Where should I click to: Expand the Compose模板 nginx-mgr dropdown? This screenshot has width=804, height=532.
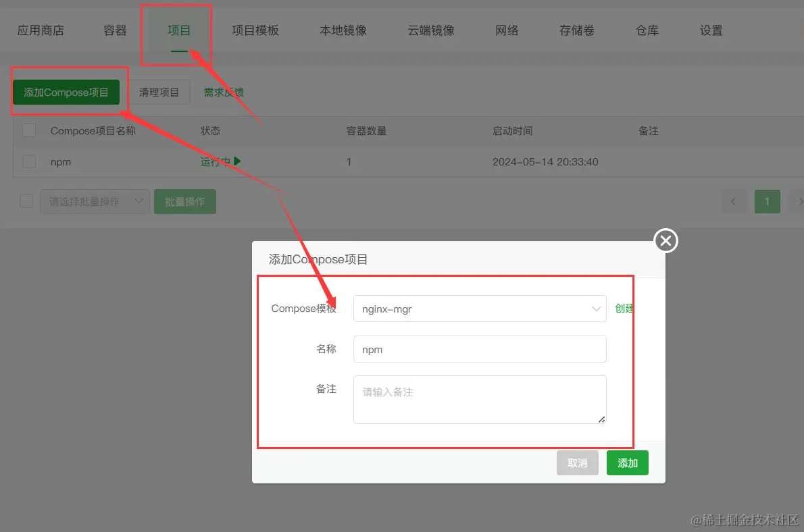pyautogui.click(x=480, y=309)
